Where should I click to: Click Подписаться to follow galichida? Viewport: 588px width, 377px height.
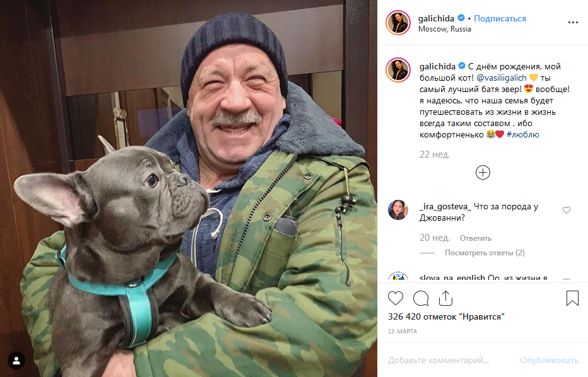click(500, 18)
